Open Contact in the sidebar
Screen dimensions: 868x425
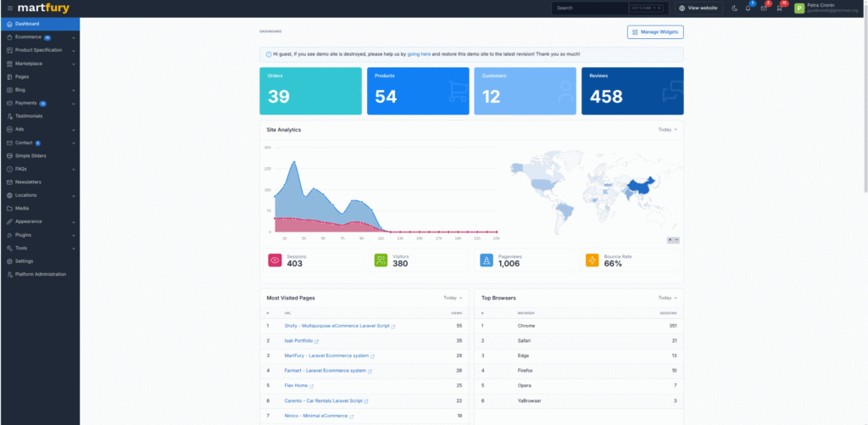[40, 143]
